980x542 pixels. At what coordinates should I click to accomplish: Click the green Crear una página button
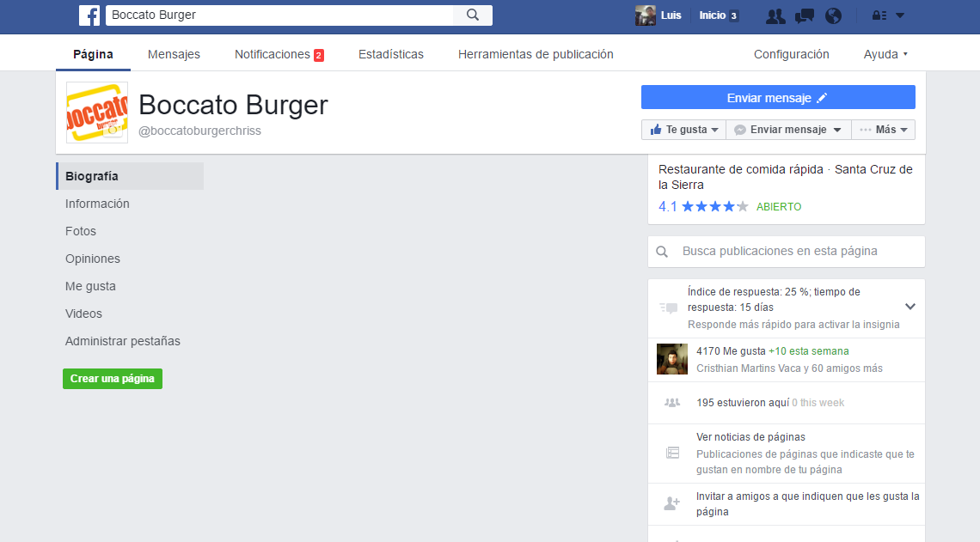pyautogui.click(x=113, y=379)
